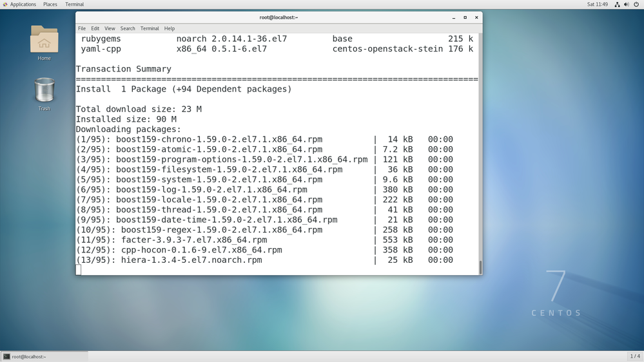644x362 pixels.
Task: Select root@localhost task in bottom panel
Action: pyautogui.click(x=44, y=356)
